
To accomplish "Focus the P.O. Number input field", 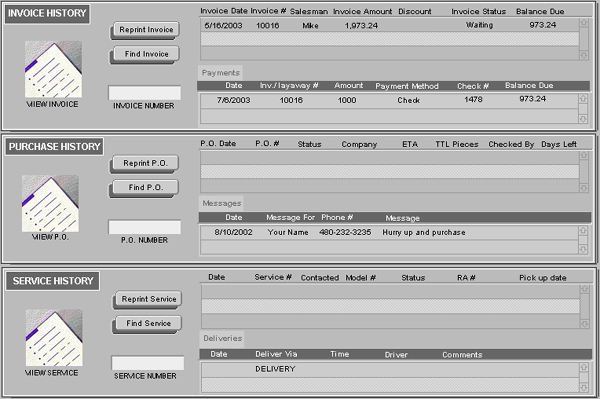I will coord(145,227).
